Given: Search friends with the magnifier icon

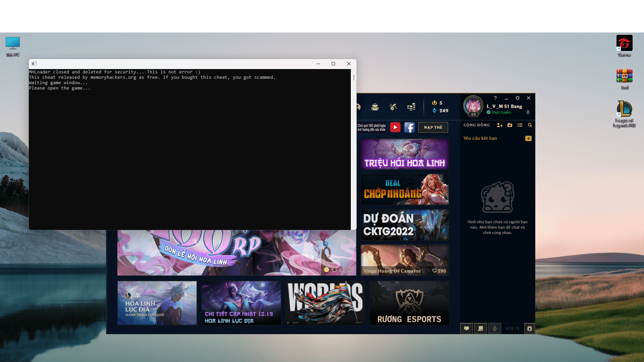Looking at the screenshot, I should (530, 125).
